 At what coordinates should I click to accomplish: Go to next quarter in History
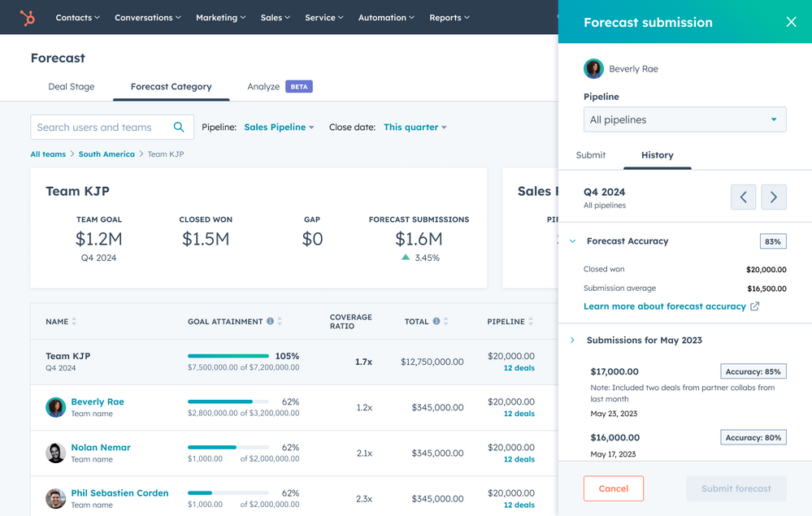(x=774, y=197)
